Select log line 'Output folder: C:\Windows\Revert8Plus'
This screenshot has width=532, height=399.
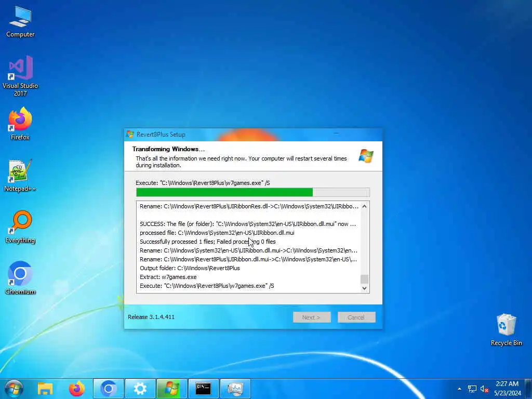190,268
